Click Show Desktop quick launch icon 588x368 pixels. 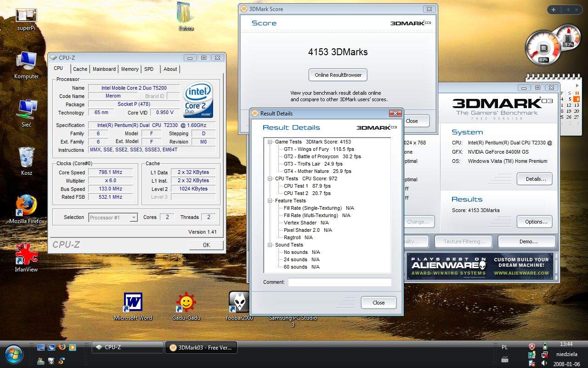tap(41, 347)
